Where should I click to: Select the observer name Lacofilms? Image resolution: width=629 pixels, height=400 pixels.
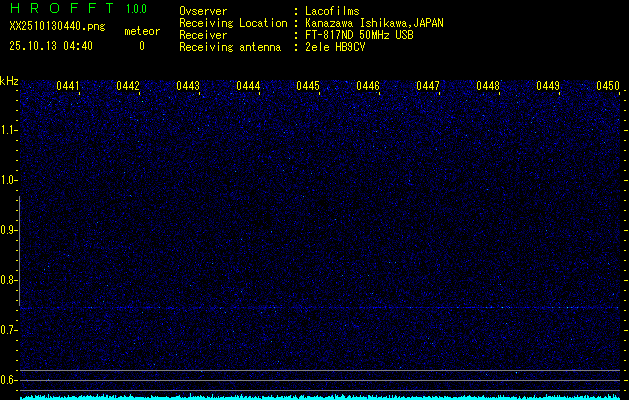(332, 11)
